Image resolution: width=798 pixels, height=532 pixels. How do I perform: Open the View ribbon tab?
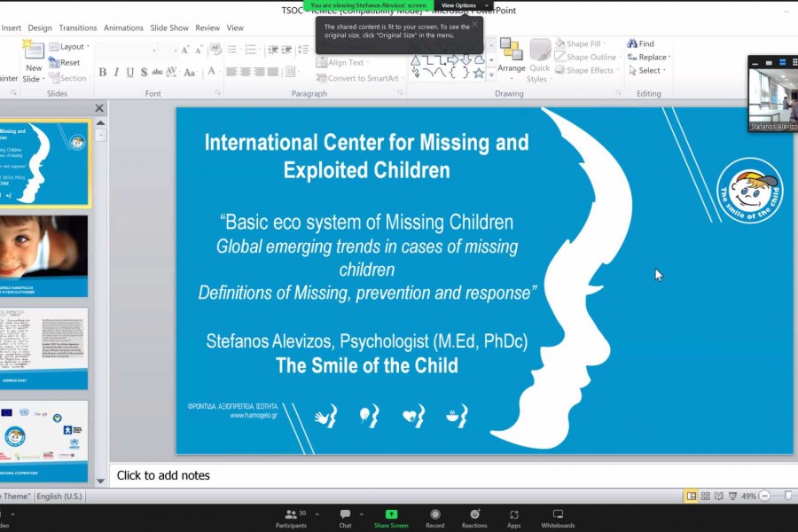coord(235,28)
